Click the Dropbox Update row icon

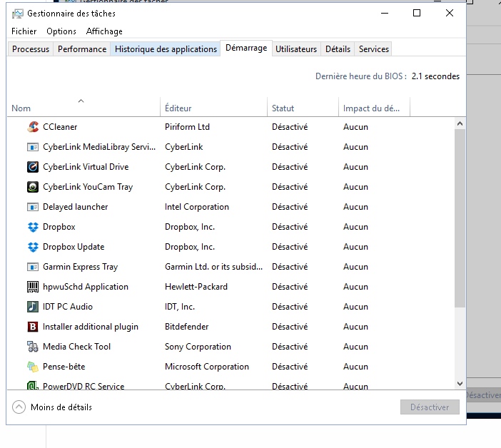33,247
